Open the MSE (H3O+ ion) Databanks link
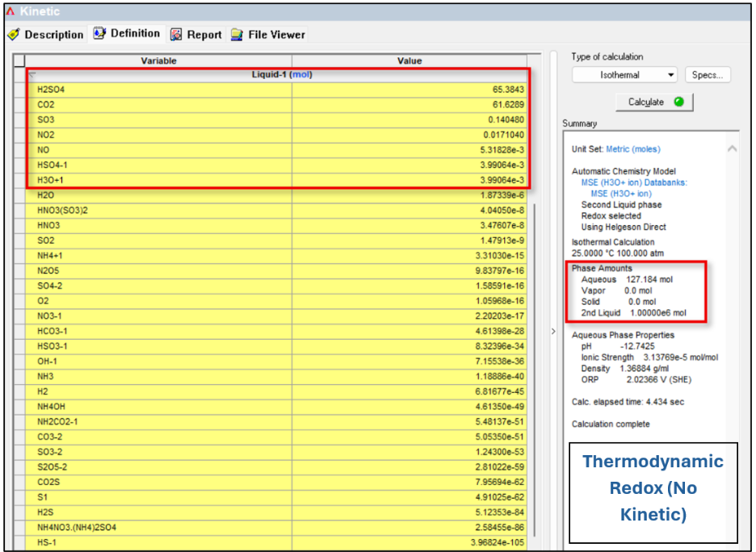Screen dimensions: 756x552 634,182
